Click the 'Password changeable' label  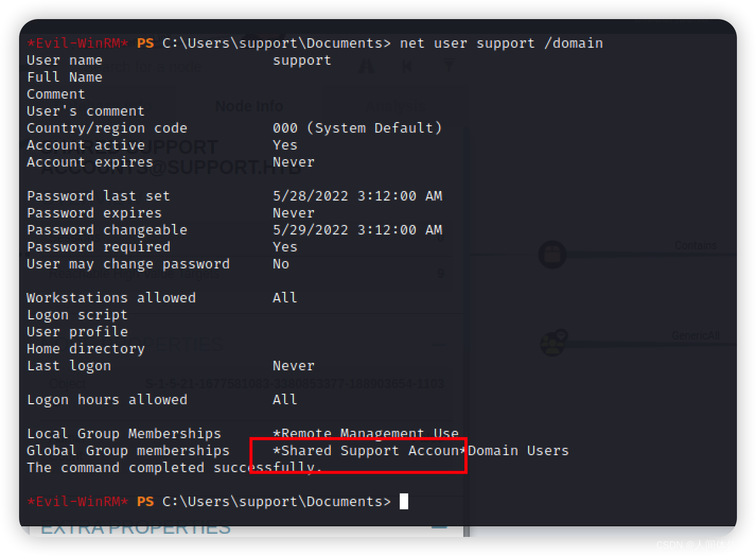[107, 230]
